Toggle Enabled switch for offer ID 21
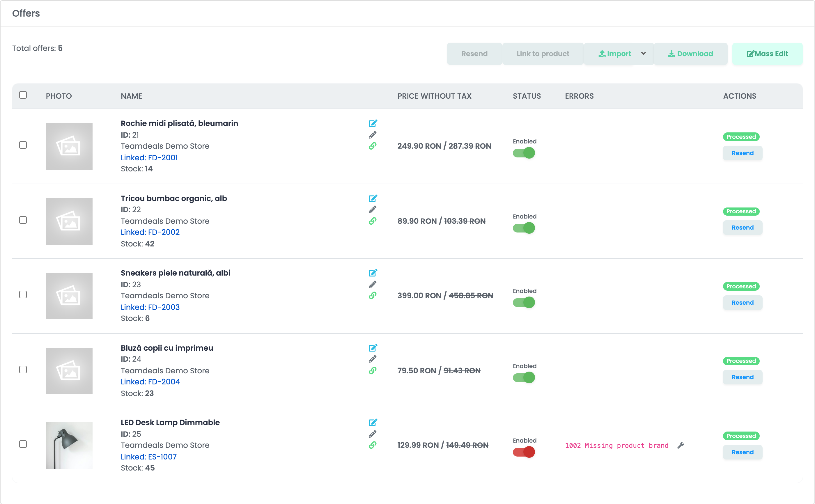 pos(524,153)
